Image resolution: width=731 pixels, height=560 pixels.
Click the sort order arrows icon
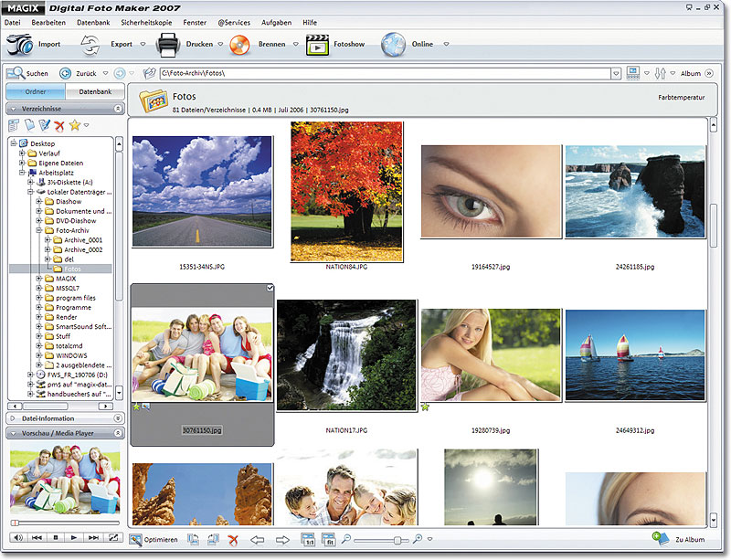point(660,73)
